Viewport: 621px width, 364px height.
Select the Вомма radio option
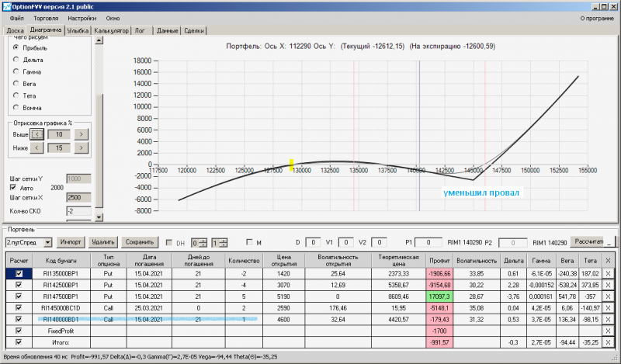tap(16, 107)
